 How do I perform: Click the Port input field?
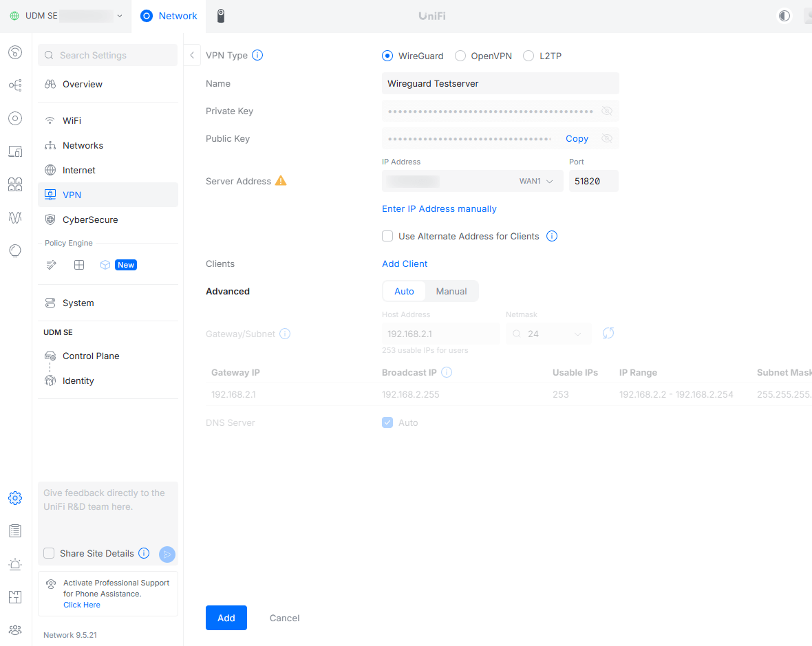click(593, 181)
